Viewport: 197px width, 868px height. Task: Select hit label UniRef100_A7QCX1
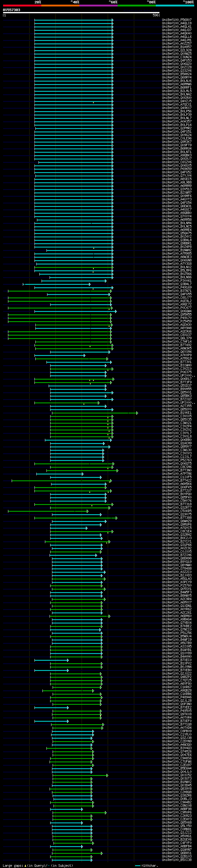(177, 104)
